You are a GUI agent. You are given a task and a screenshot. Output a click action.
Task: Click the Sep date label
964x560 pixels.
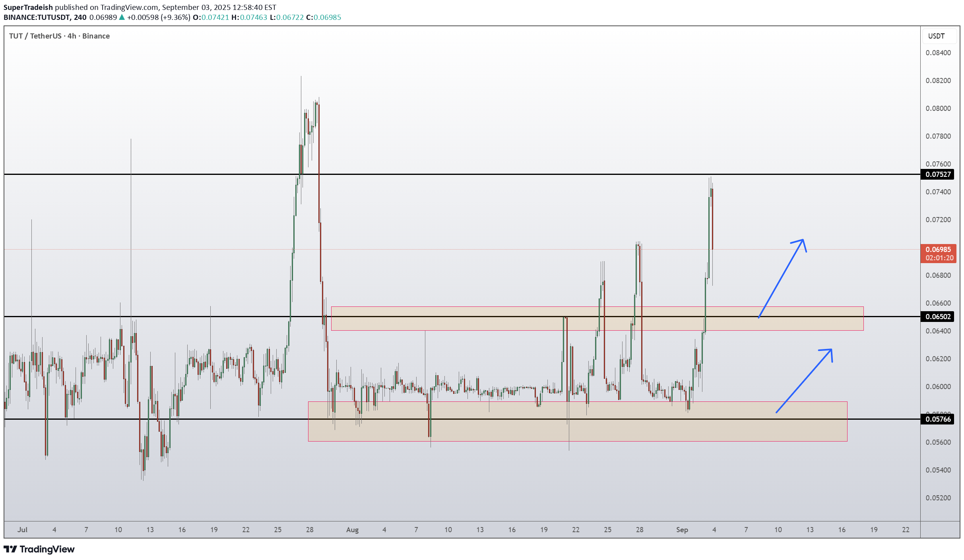[682, 529]
